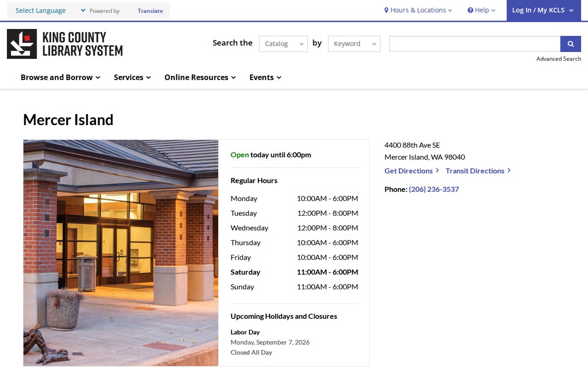Click the question mark Help icon
The width and height of the screenshot is (588, 368).
click(470, 10)
